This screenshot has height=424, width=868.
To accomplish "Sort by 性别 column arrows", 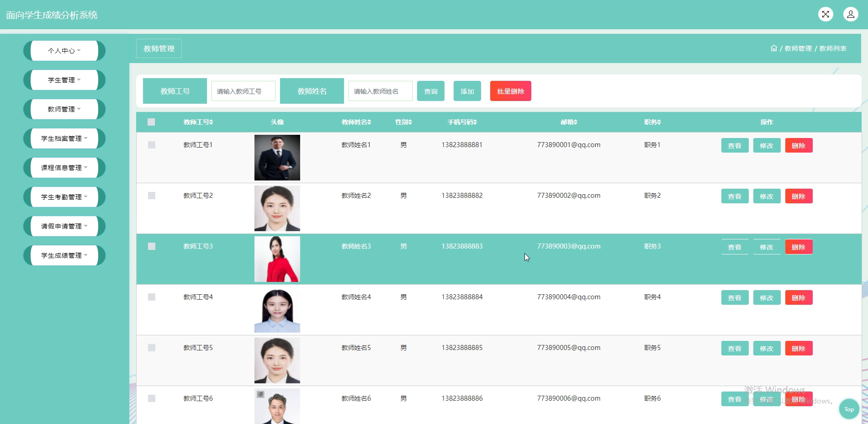I will pos(410,122).
